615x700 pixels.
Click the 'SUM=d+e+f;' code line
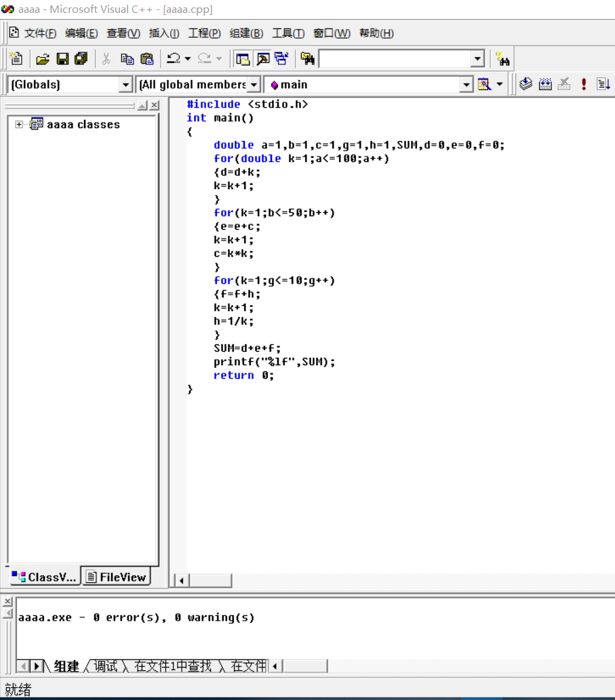(247, 348)
